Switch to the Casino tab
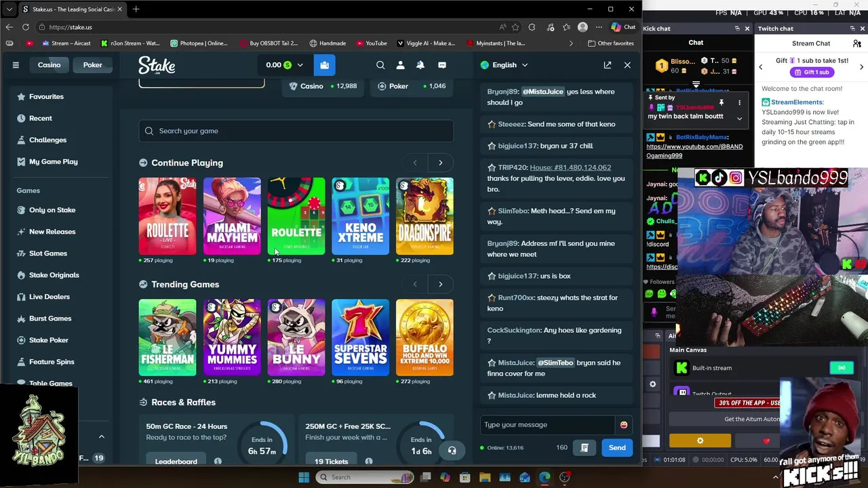 pos(49,65)
